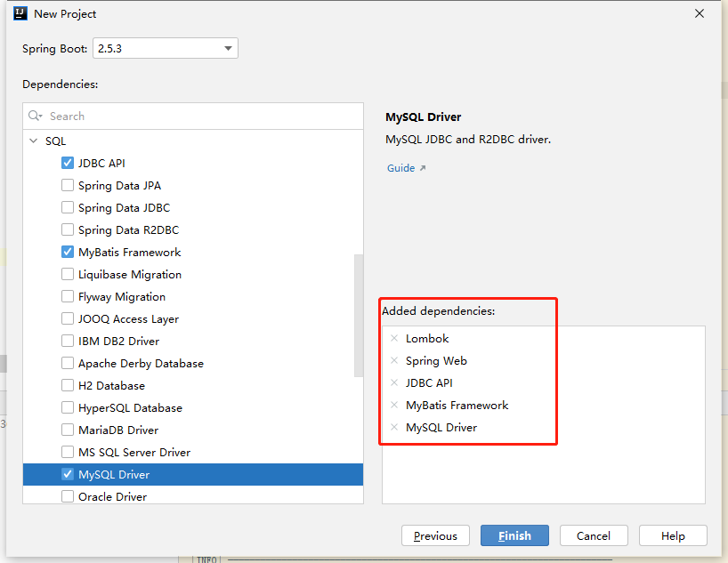Uncheck MyBatis Framework checkbox

click(x=68, y=252)
